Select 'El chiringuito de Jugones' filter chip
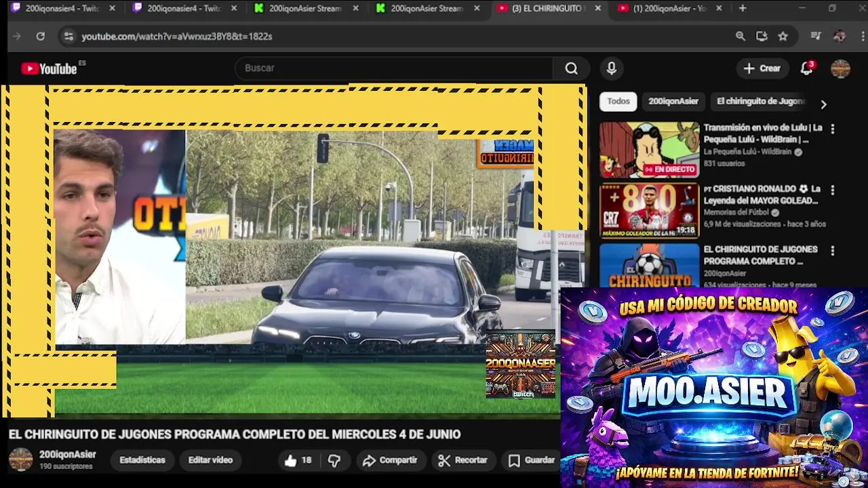868x488 pixels. click(x=759, y=101)
